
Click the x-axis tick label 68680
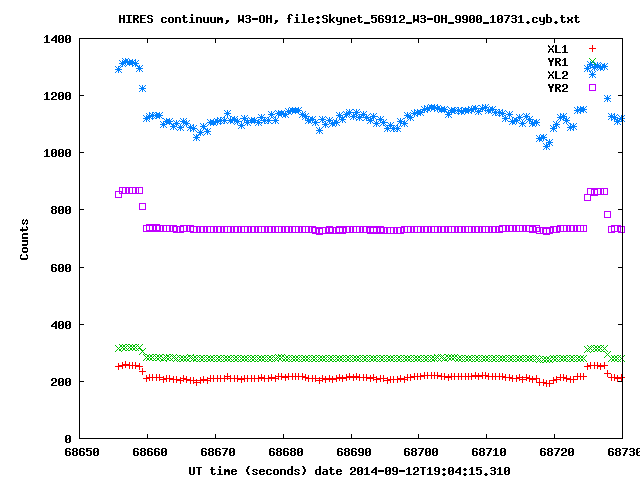point(286,452)
